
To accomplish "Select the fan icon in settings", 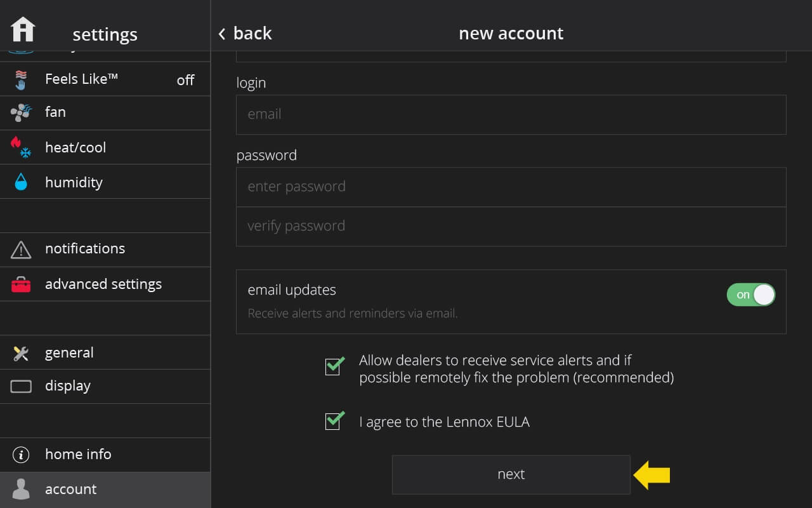I will pyautogui.click(x=21, y=113).
